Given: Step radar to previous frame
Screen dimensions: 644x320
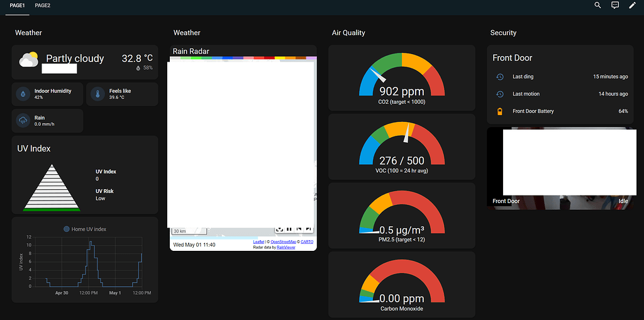Looking at the screenshot, I should tap(299, 229).
